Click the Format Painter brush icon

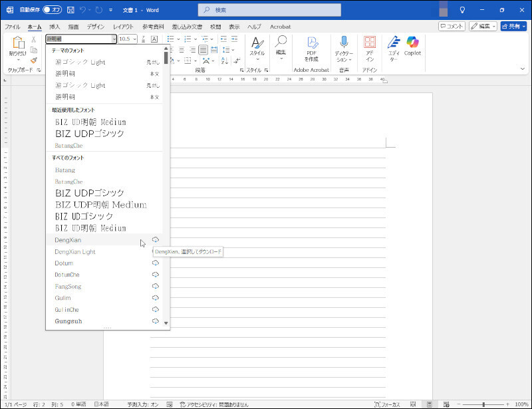pyautogui.click(x=34, y=61)
